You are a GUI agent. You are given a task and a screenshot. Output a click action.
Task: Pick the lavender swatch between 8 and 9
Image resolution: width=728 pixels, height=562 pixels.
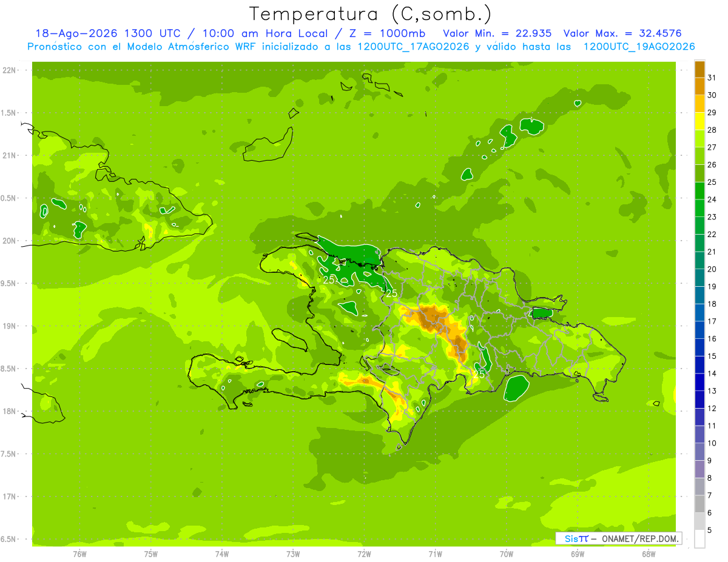tap(699, 469)
